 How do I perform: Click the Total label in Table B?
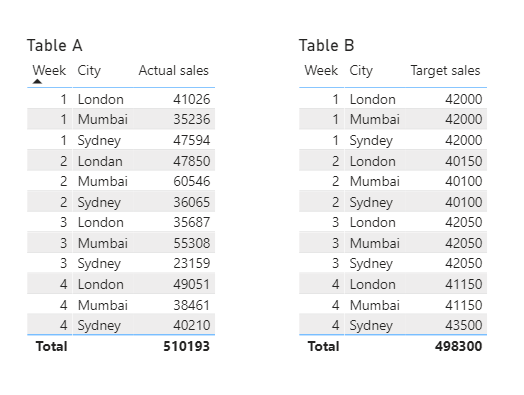click(x=323, y=346)
